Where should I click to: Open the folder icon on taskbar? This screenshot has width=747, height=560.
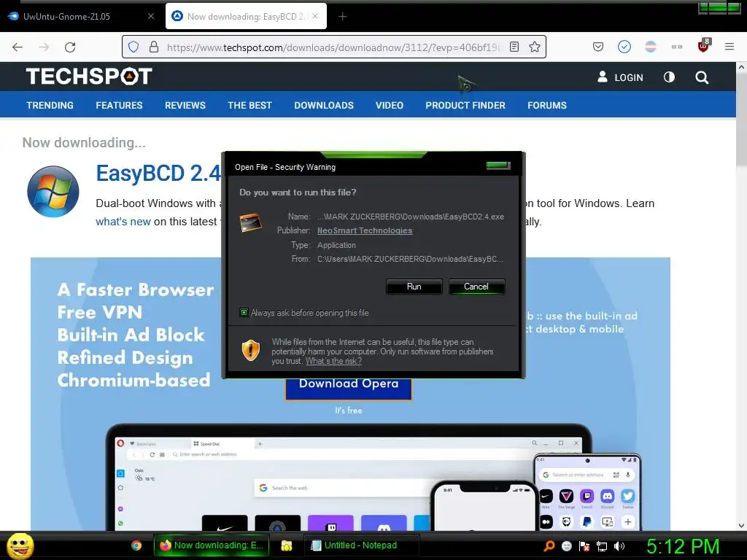(286, 545)
